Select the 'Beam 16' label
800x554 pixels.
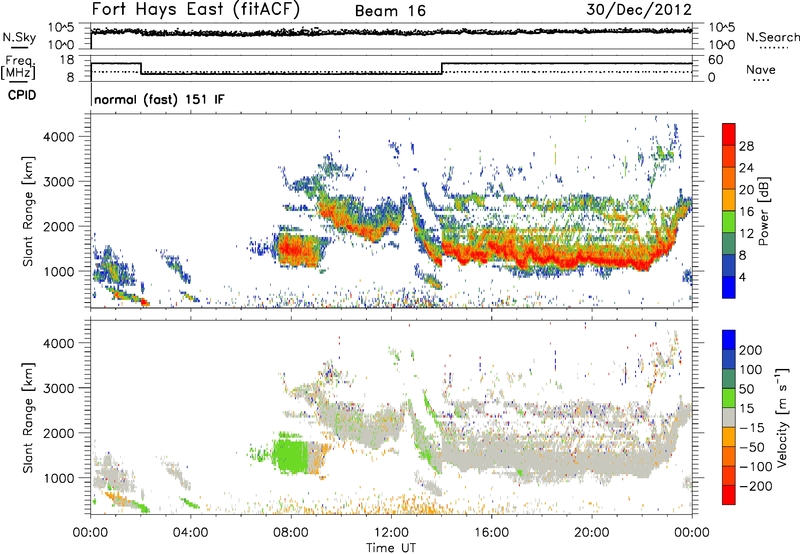coord(390,11)
